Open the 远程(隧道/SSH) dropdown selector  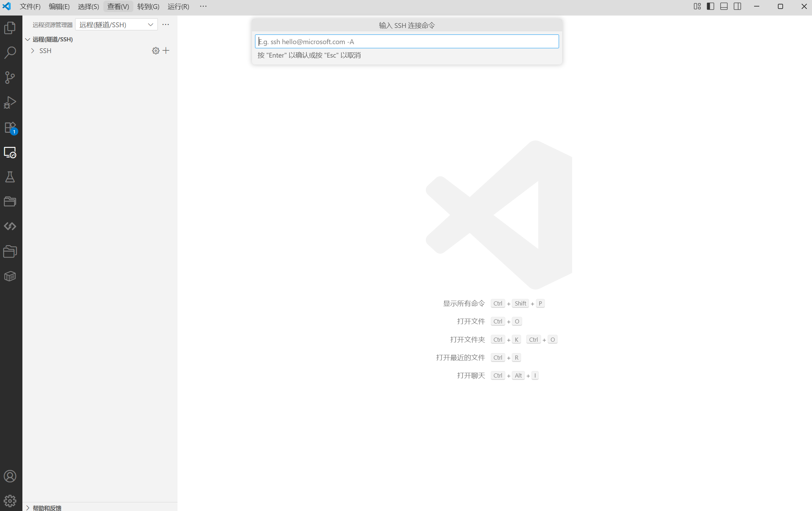[116, 25]
